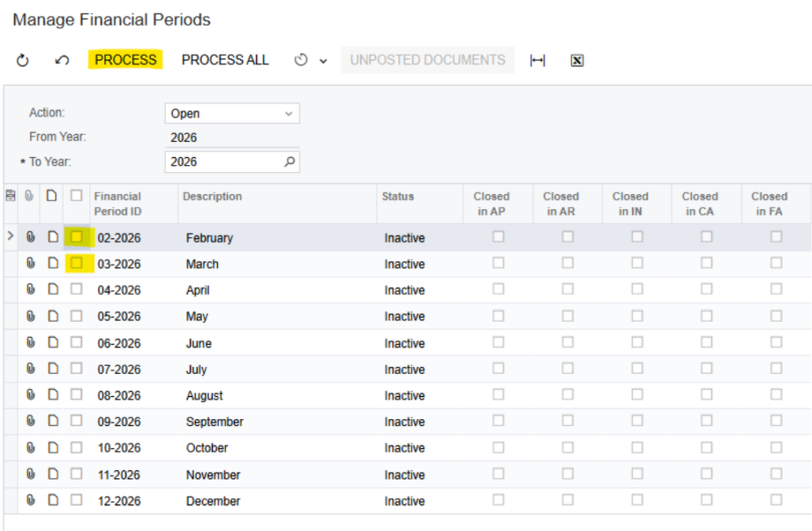This screenshot has width=812, height=531.
Task: Expand the schedule dropdown chevron
Action: 323,59
